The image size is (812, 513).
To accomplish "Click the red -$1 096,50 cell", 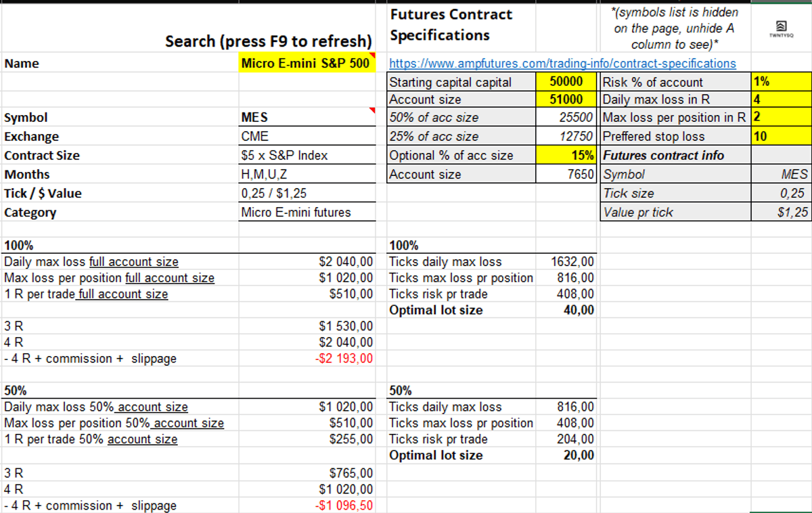I will tap(344, 506).
